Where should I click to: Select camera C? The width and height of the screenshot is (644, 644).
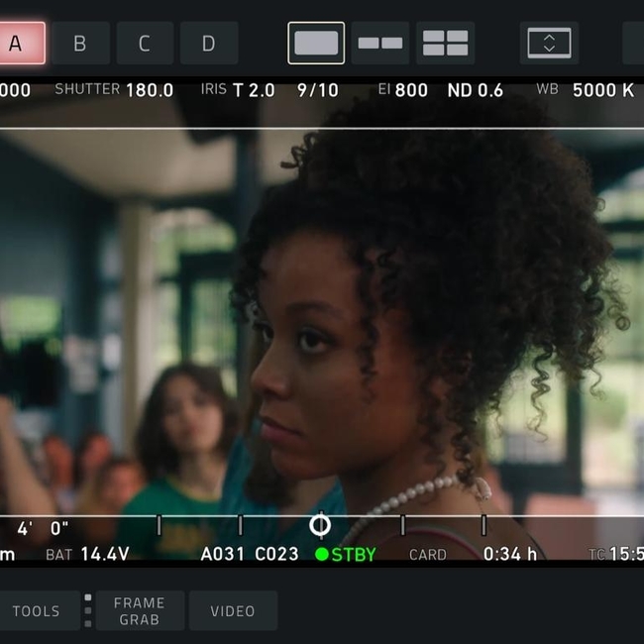[x=145, y=44]
